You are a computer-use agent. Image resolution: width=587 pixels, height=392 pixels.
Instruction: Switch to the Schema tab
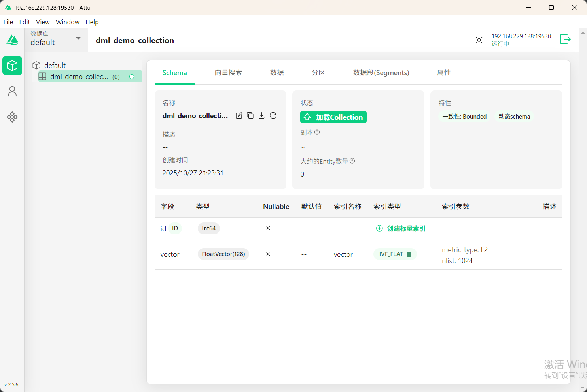pyautogui.click(x=174, y=73)
